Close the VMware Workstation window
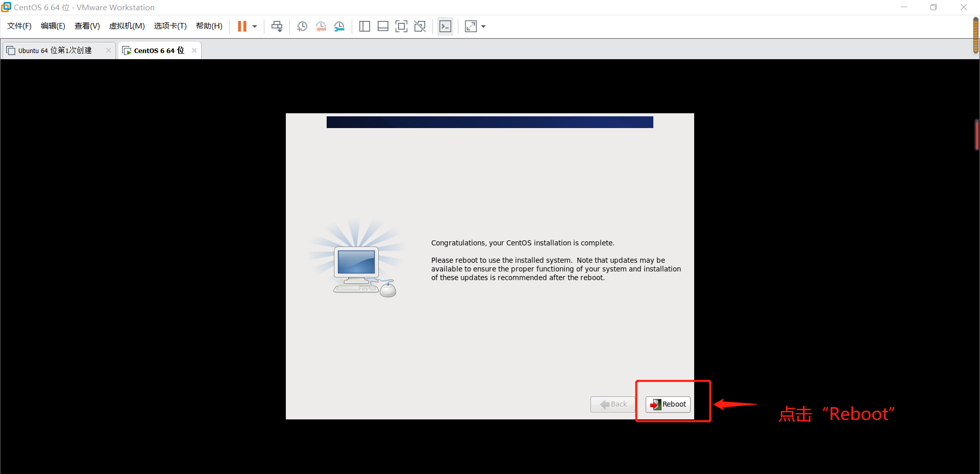This screenshot has width=980, height=474. pos(964,7)
